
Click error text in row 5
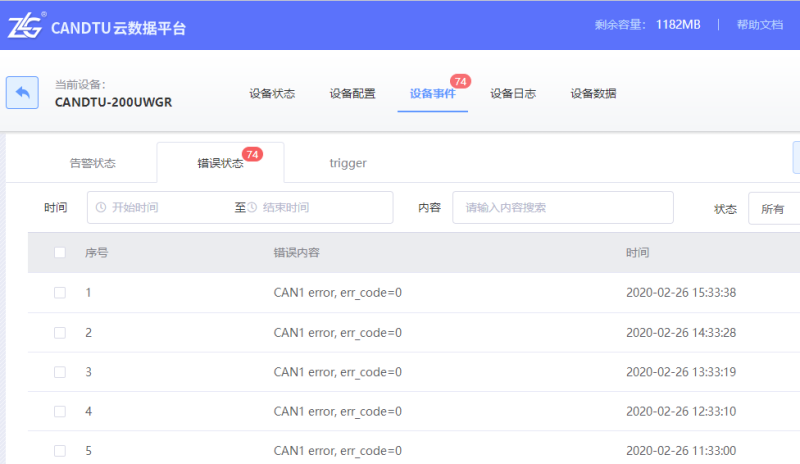coord(338,451)
